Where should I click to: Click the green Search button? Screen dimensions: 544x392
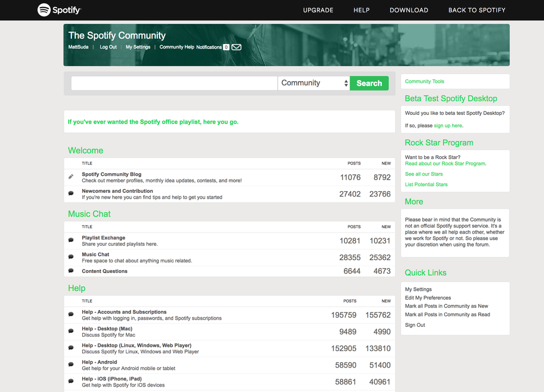click(369, 83)
